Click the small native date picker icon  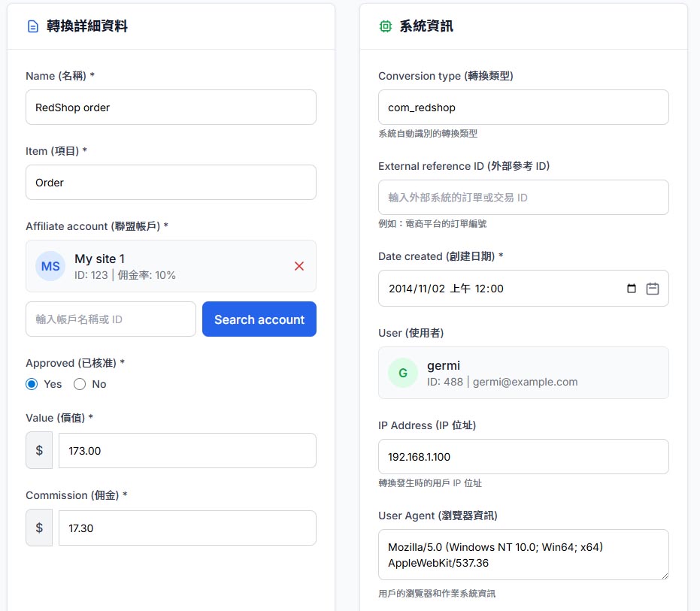point(632,289)
